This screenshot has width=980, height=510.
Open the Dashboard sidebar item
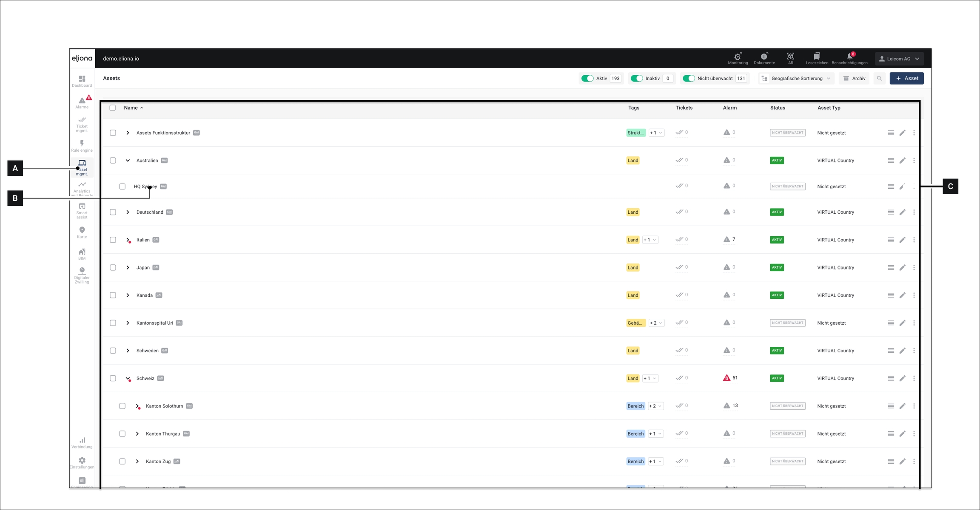tap(82, 81)
